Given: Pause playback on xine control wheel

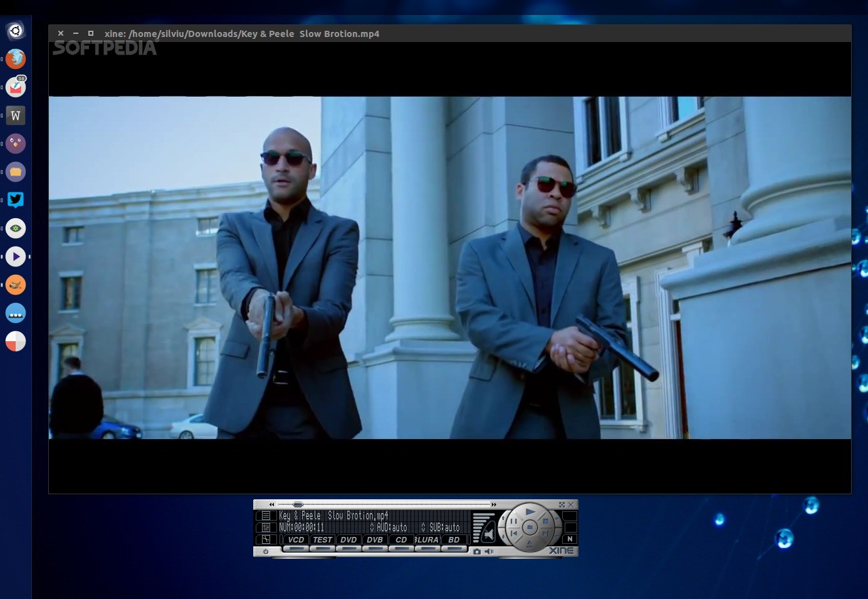Looking at the screenshot, I should (x=514, y=522).
